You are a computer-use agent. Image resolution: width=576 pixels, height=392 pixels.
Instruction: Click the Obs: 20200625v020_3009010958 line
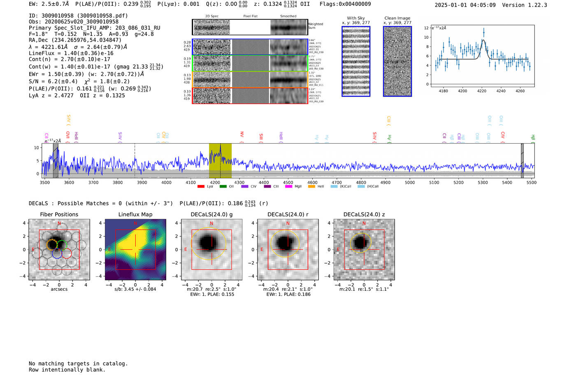click(74, 22)
